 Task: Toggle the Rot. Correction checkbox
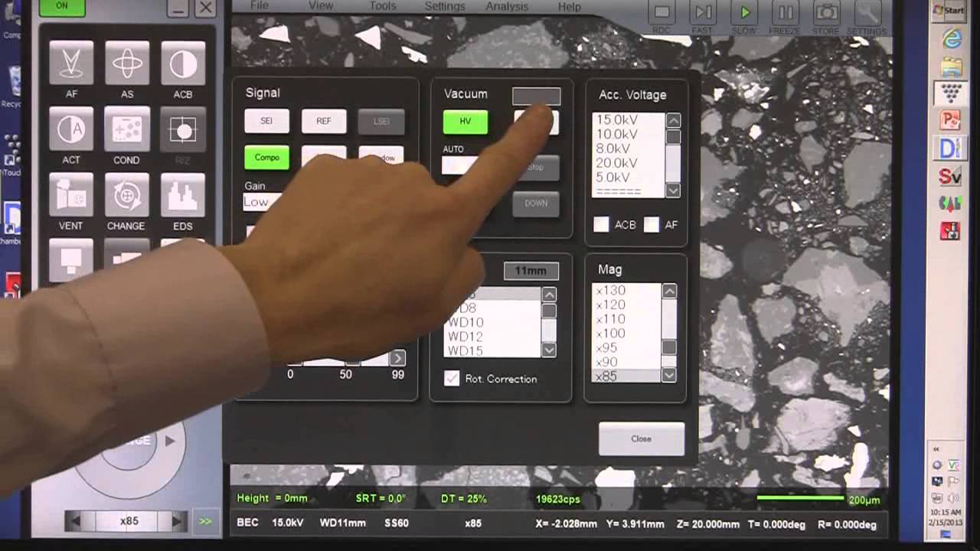pos(452,378)
